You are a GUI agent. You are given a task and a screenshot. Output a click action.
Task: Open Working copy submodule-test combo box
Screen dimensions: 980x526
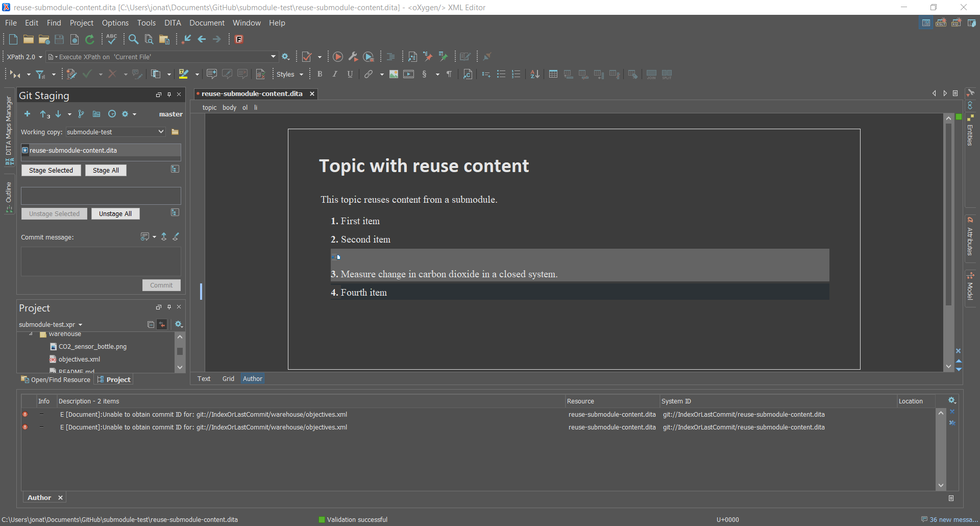point(115,132)
